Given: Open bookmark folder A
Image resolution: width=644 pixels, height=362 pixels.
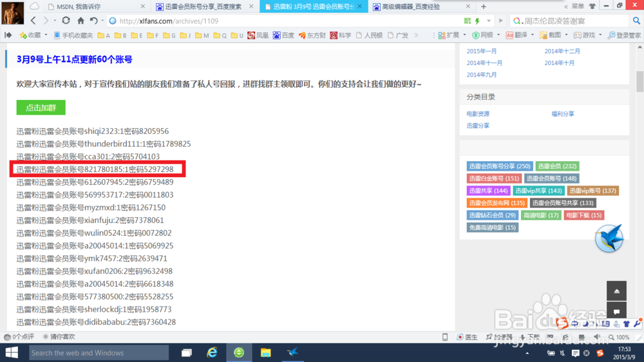Looking at the screenshot, I should (x=104, y=35).
